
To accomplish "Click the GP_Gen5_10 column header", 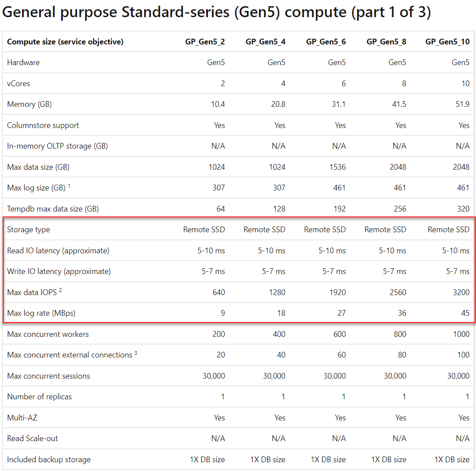I will 447,42.
